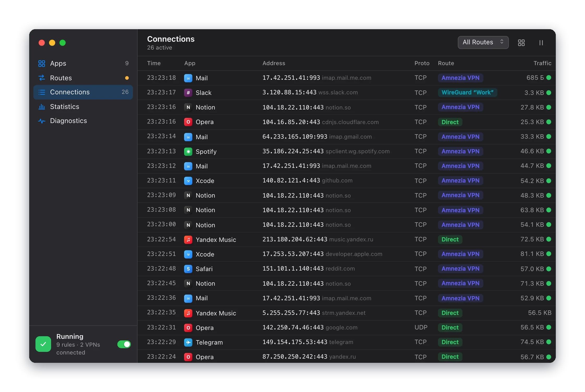Select the Connections sidebar item
Screen dimensions: 585x392
click(x=83, y=92)
